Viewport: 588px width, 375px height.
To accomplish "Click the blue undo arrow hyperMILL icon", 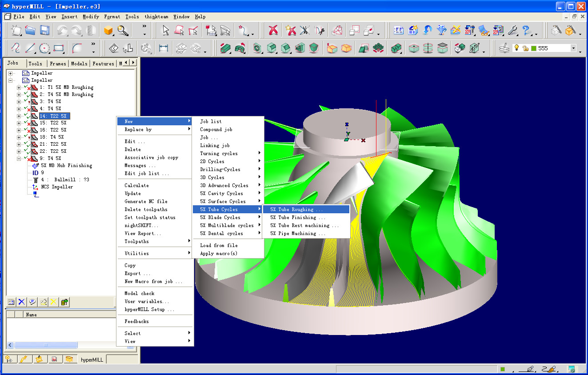I will [x=427, y=30].
